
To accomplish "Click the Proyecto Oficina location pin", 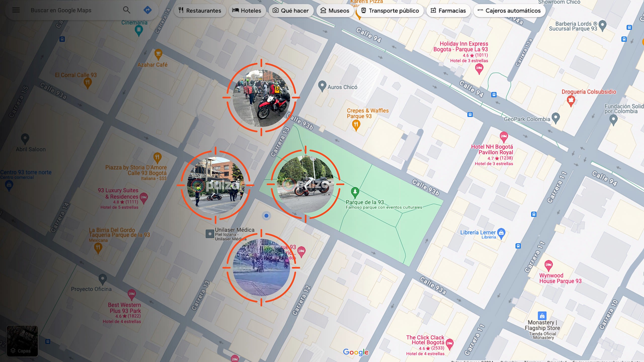I will (x=102, y=279).
